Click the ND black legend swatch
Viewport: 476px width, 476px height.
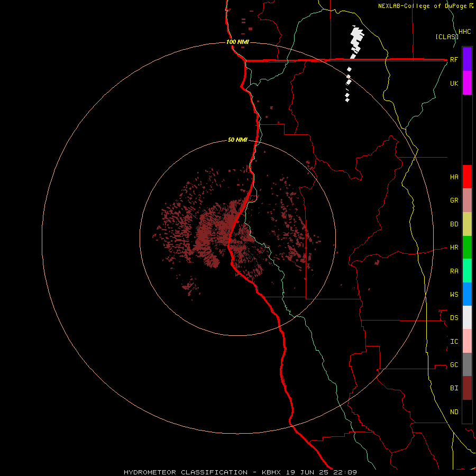click(467, 411)
